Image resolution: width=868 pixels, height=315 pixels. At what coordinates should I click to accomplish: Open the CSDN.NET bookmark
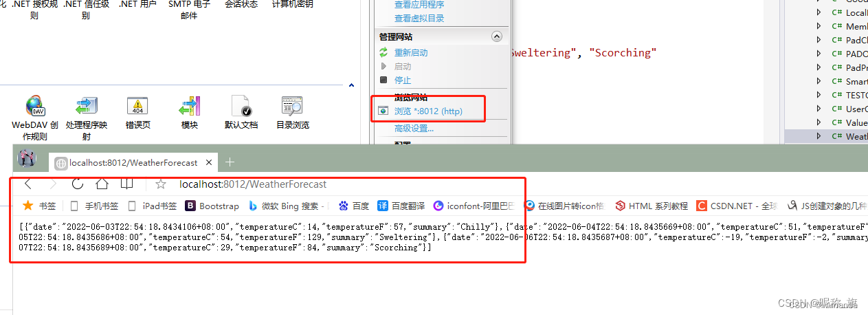pyautogui.click(x=737, y=206)
